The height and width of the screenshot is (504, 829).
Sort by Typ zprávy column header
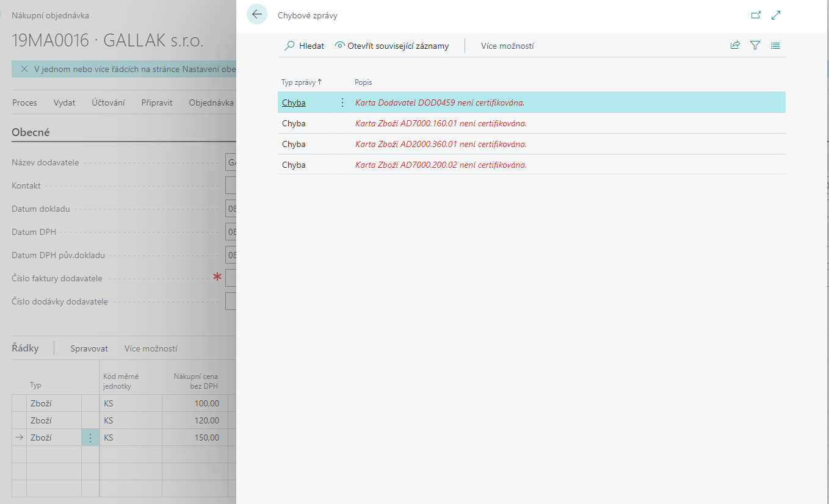pos(299,82)
